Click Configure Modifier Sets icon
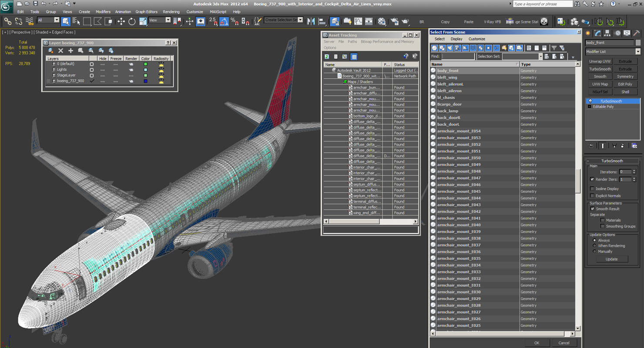This screenshot has height=348, width=644. coord(634,146)
